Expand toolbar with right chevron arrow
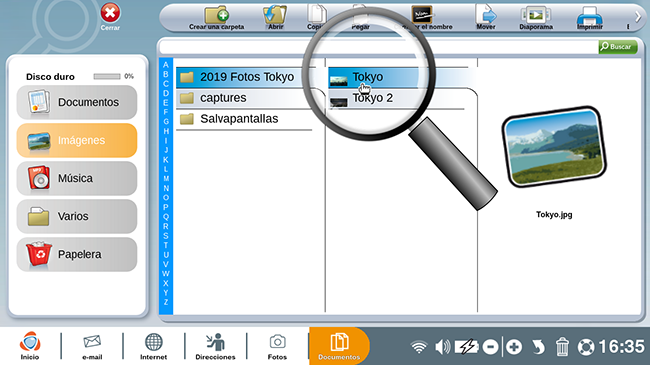 point(638,17)
